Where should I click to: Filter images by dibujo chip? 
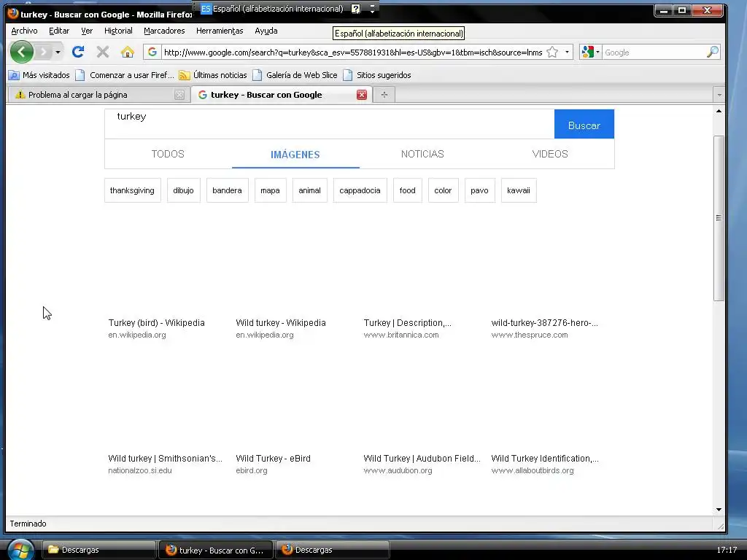click(x=183, y=190)
